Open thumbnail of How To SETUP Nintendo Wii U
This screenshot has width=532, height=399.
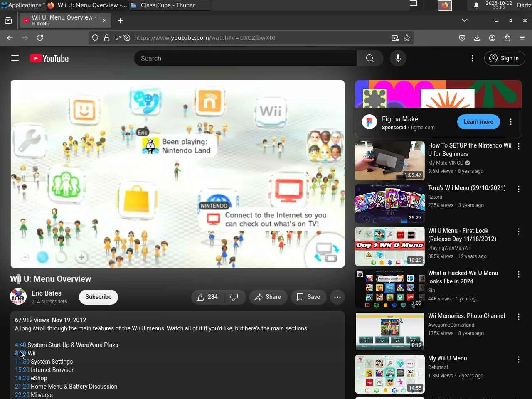pos(390,161)
